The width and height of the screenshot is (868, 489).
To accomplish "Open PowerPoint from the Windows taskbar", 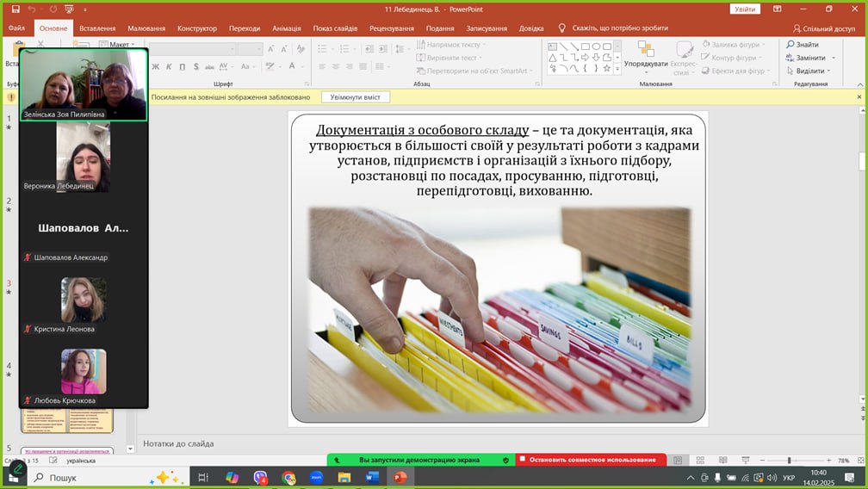I will pos(400,477).
